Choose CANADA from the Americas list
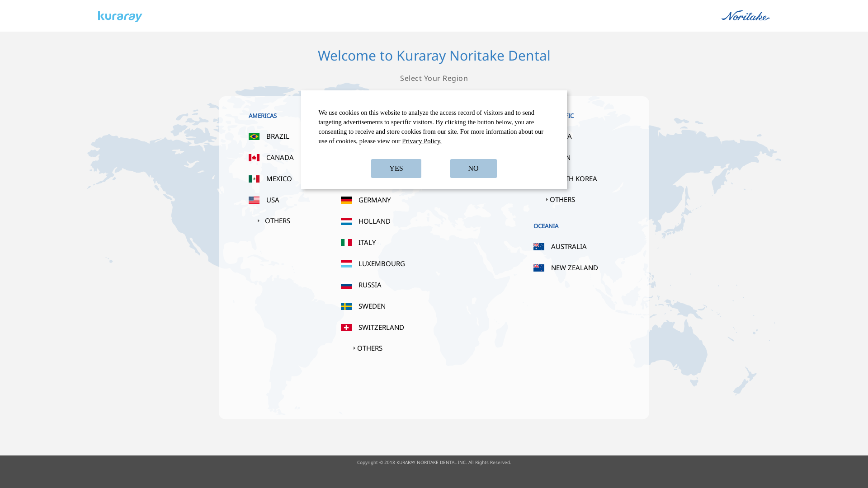This screenshot has width=868, height=488. 280,157
